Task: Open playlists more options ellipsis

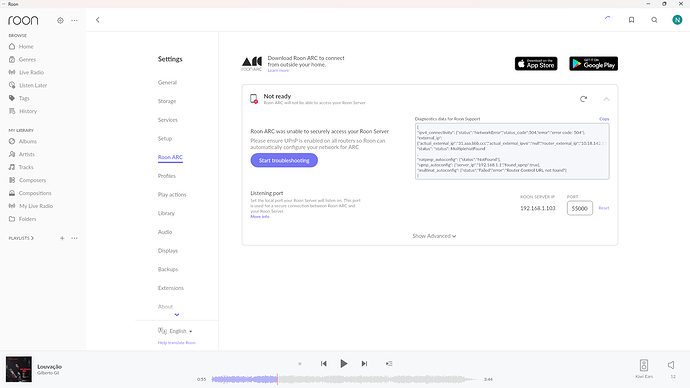Action: tap(74, 238)
